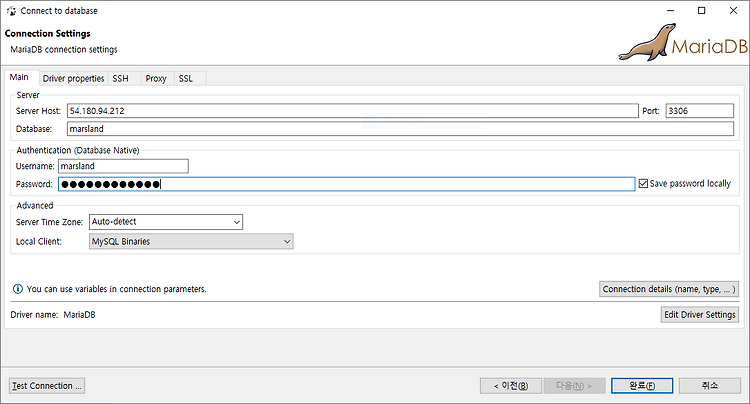Click the 이전 (Back) button
The height and width of the screenshot is (404, 750).
511,385
